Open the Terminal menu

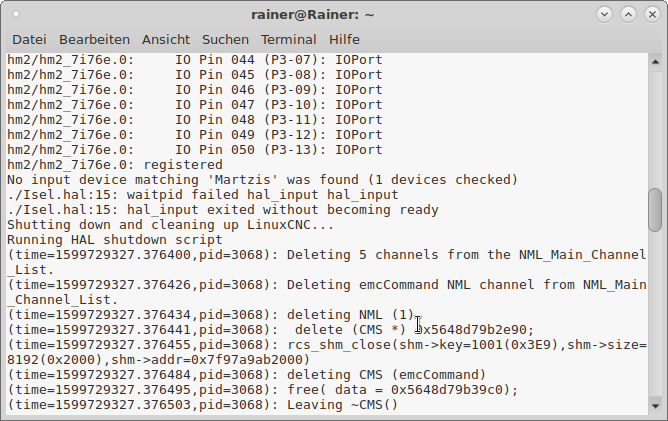pyautogui.click(x=288, y=40)
